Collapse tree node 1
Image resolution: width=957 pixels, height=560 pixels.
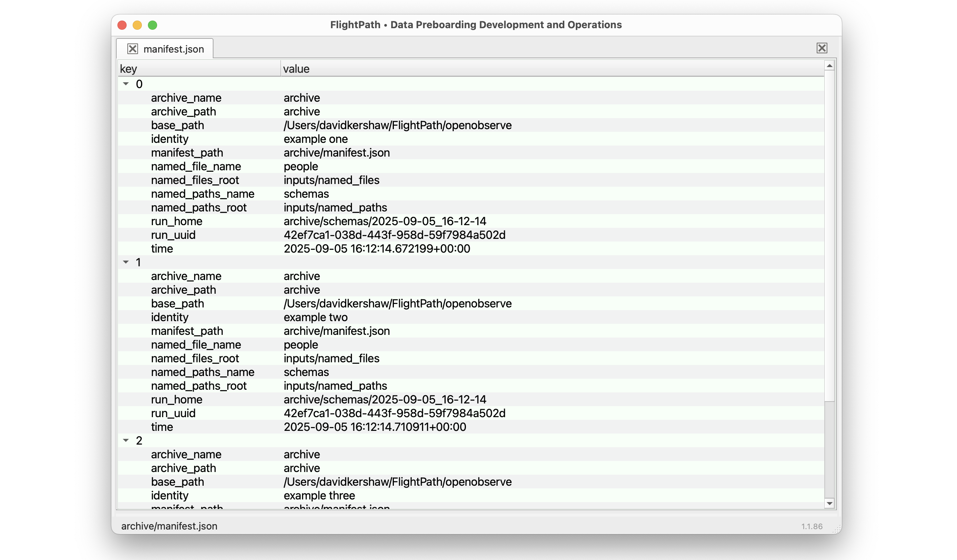tap(126, 262)
